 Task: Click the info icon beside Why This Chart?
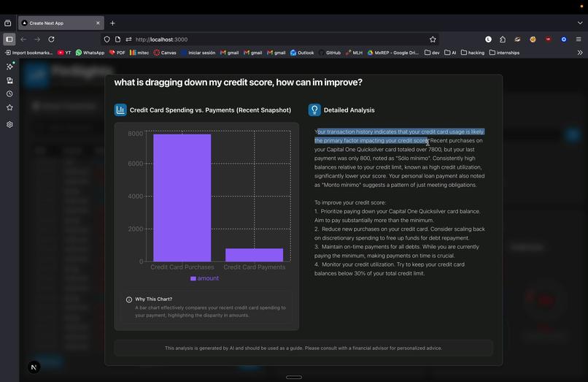pos(129,299)
